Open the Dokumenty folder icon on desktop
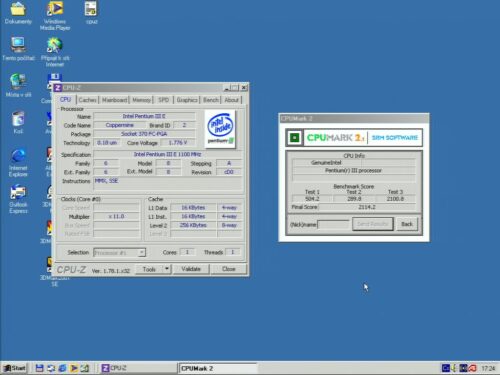Screen dimensions: 500x375 click(18, 13)
